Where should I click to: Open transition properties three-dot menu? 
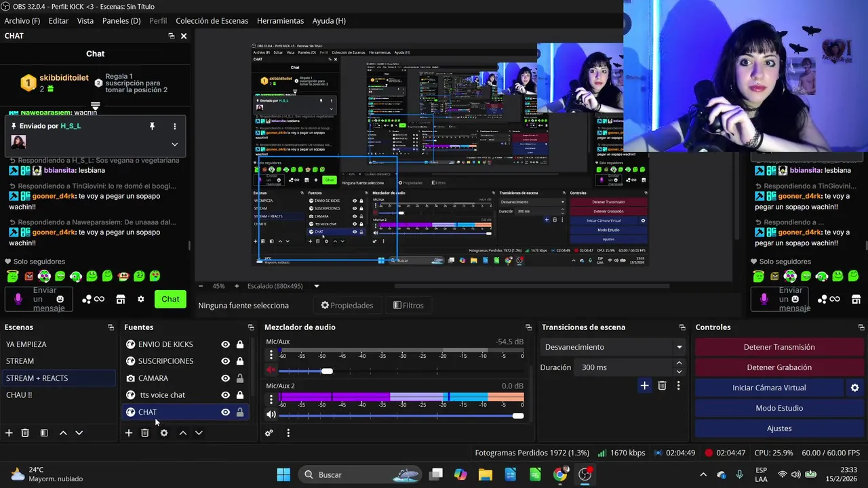pos(678,386)
